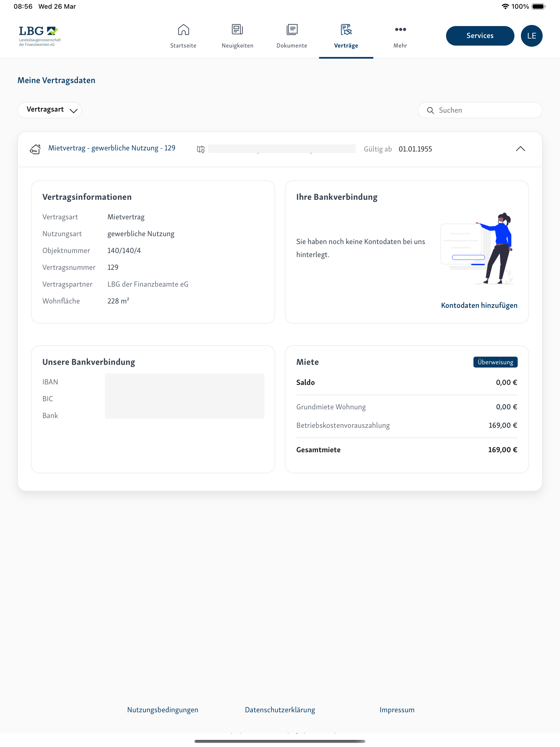Tap the Neuigkeiten newspaper icon
This screenshot has width=560, height=747.
(x=237, y=30)
